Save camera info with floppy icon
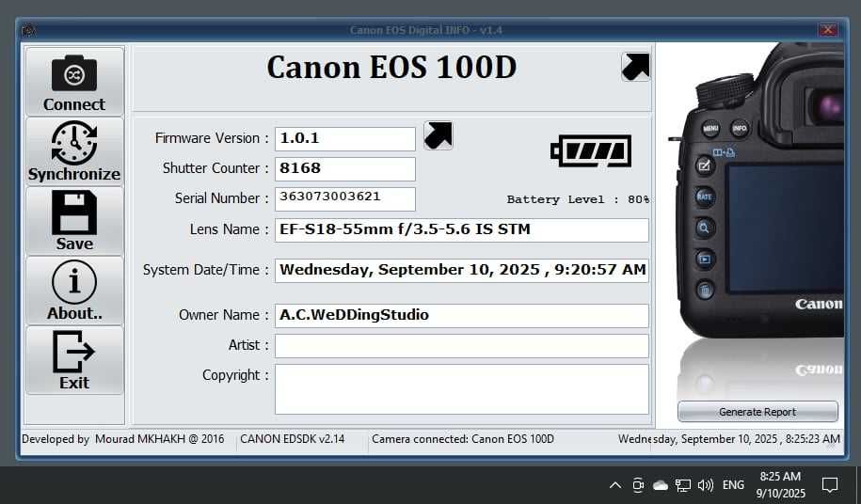This screenshot has width=861, height=504. pyautogui.click(x=74, y=221)
